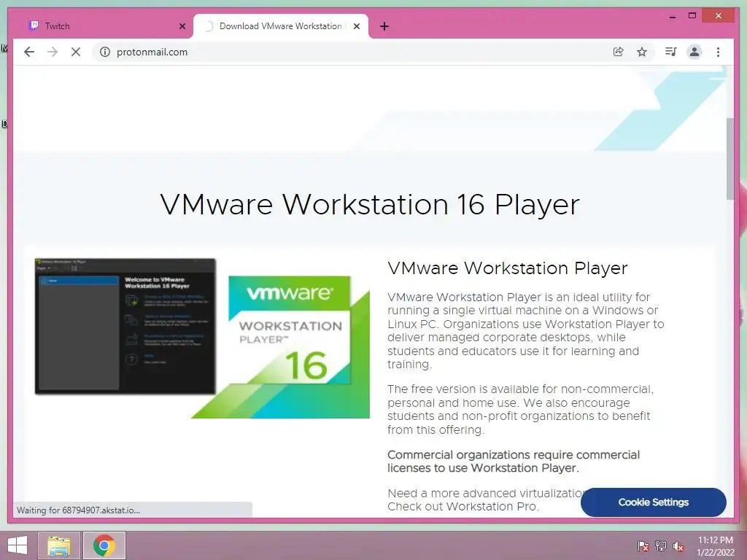
Task: Maximize the Chrome window
Action: tap(692, 16)
